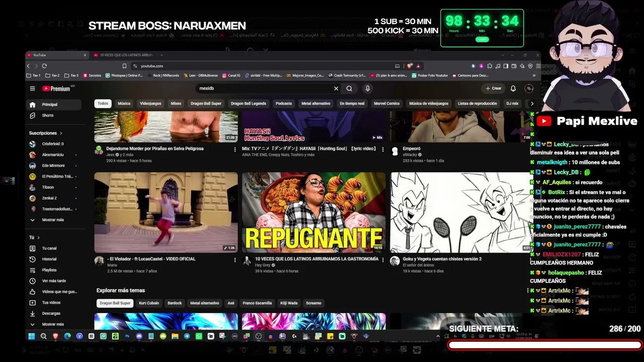Clear the search box with the X icon
The width and height of the screenshot is (644, 362).
(336, 88)
